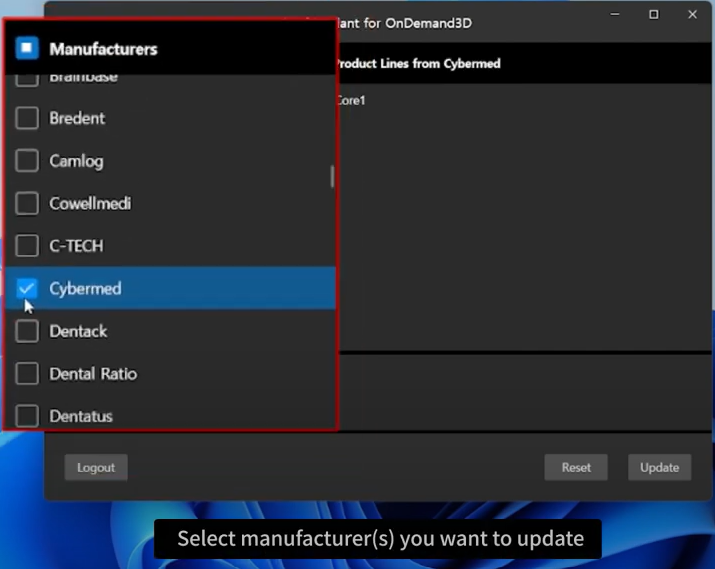Check the Dentack checkbox
The width and height of the screenshot is (715, 569).
click(27, 331)
